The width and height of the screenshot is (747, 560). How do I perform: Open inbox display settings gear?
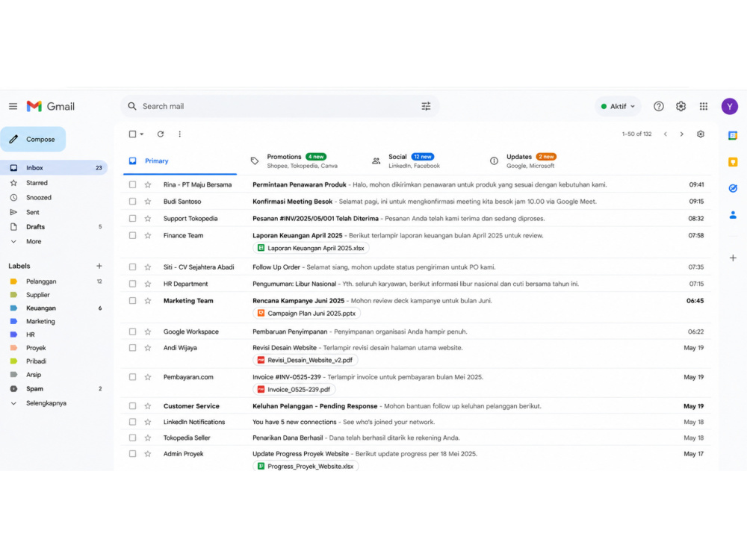point(701,134)
